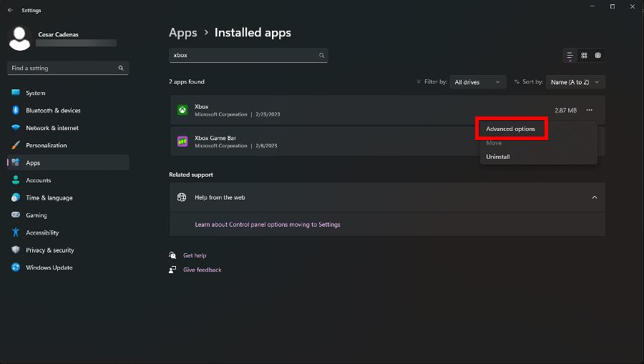Click the Find a setting search field

(x=68, y=68)
